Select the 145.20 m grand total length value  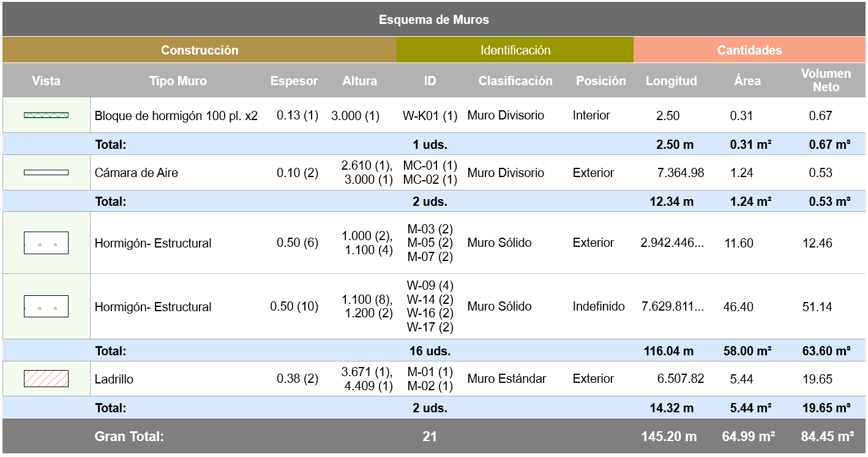coord(672,438)
